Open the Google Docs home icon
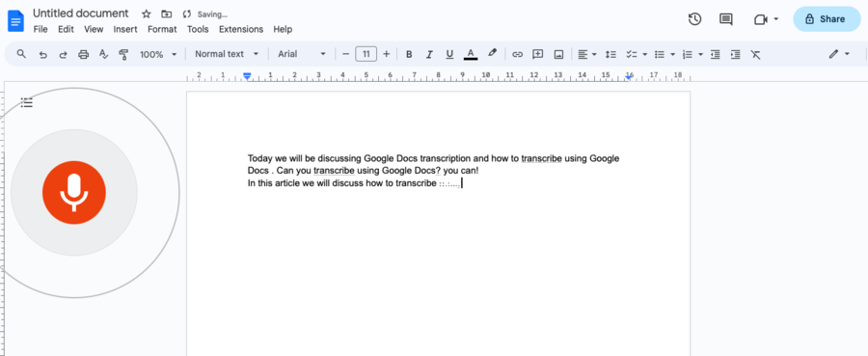868x356 pixels. [15, 21]
